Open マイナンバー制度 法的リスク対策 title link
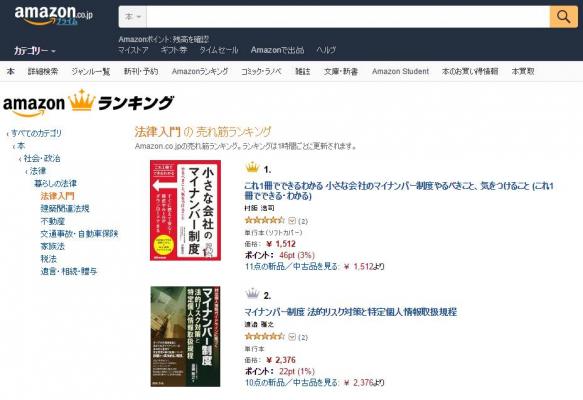 [350, 312]
